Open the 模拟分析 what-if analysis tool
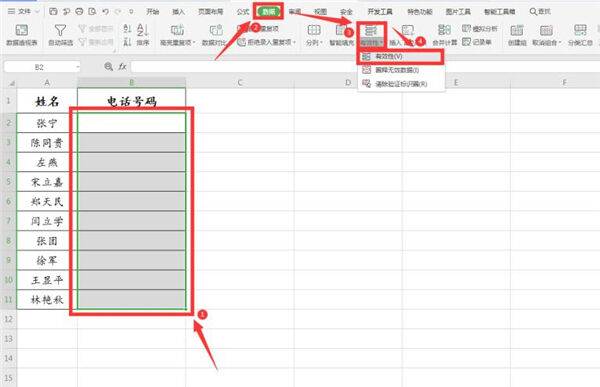Screen dimensions: 600x387 click(480, 29)
